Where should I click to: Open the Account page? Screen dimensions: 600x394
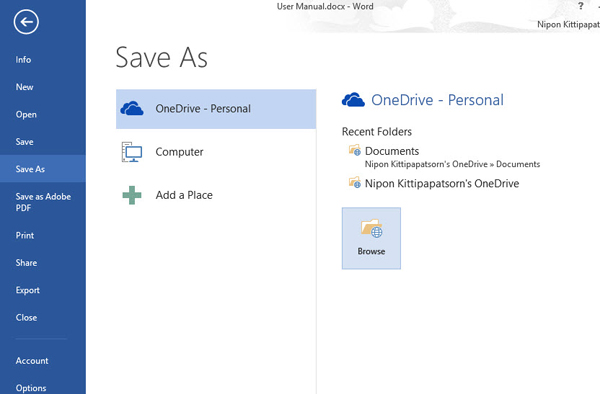tap(43, 361)
